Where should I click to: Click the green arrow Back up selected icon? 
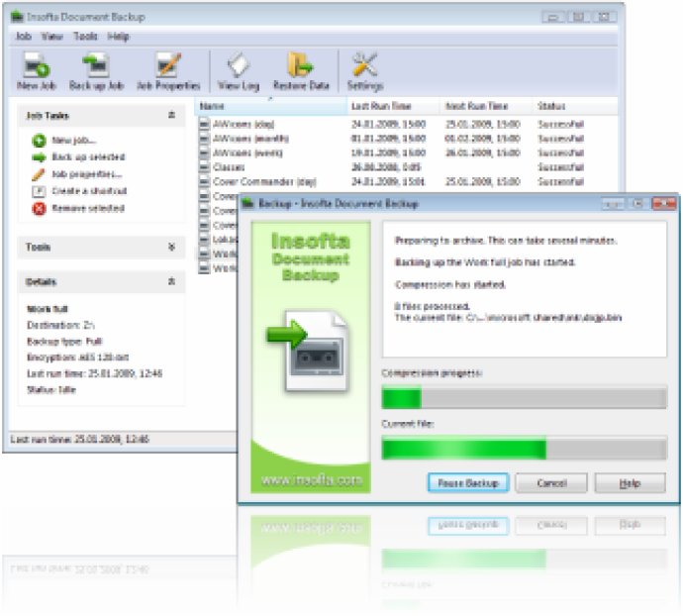click(39, 157)
